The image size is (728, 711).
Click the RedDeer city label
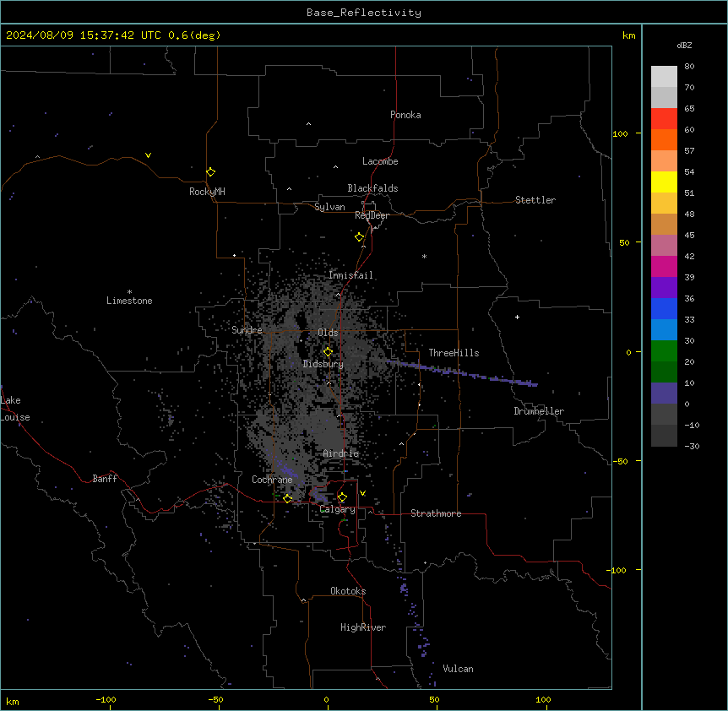(x=372, y=215)
